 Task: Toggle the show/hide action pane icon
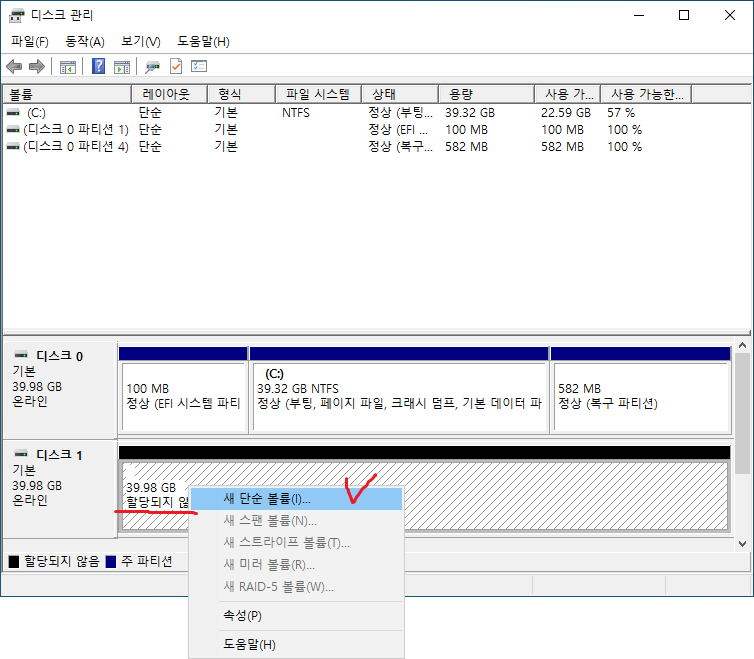pyautogui.click(x=122, y=67)
